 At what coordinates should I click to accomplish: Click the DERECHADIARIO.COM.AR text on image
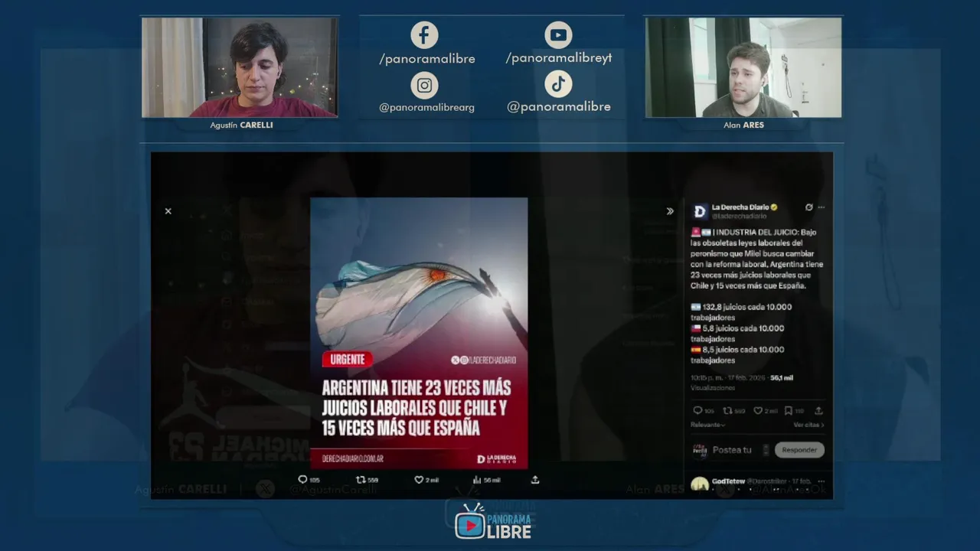click(353, 459)
